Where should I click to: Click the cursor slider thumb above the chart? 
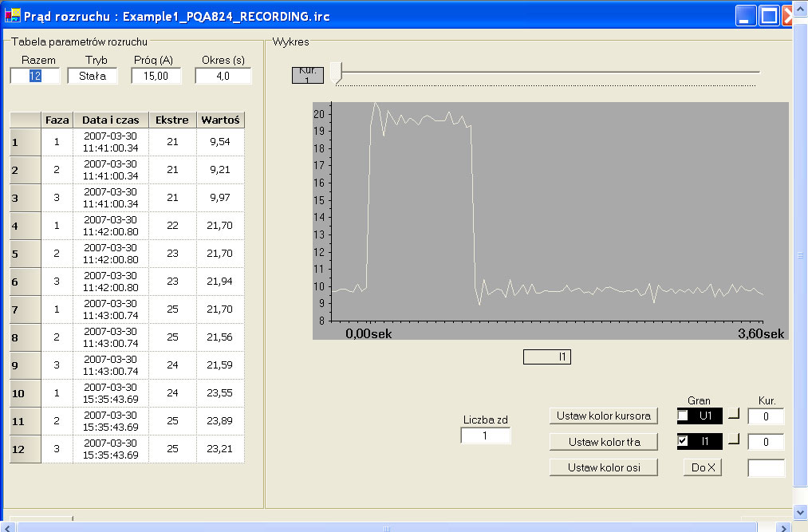[x=336, y=73]
